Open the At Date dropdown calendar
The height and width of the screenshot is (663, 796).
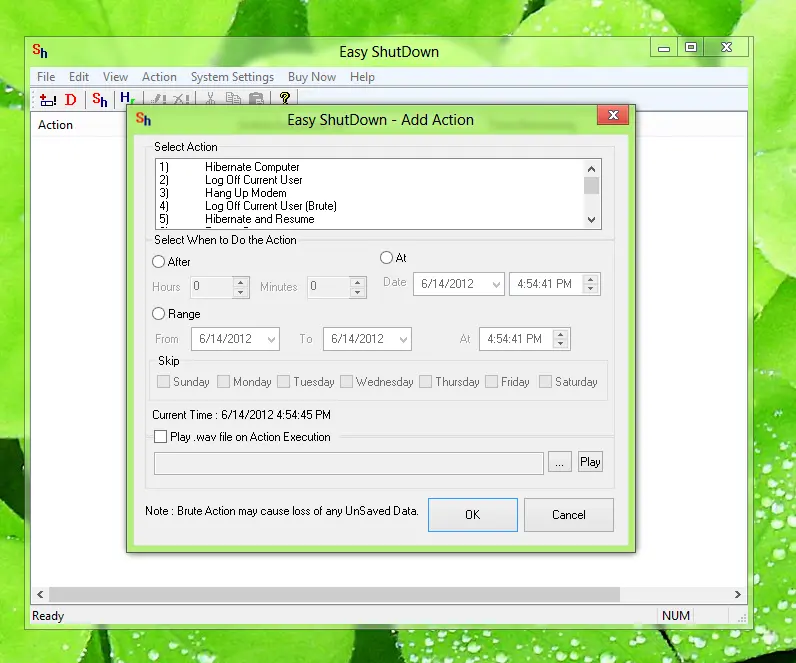pyautogui.click(x=496, y=284)
